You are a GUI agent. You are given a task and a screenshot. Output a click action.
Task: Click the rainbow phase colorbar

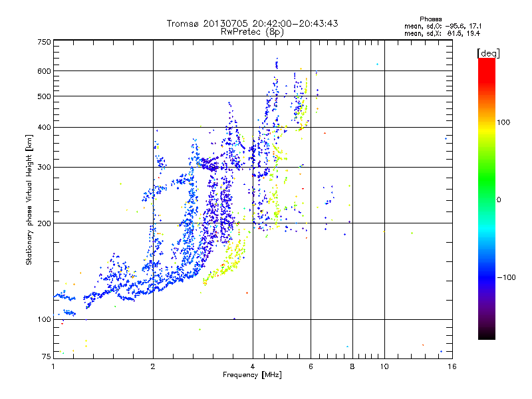pos(487,198)
